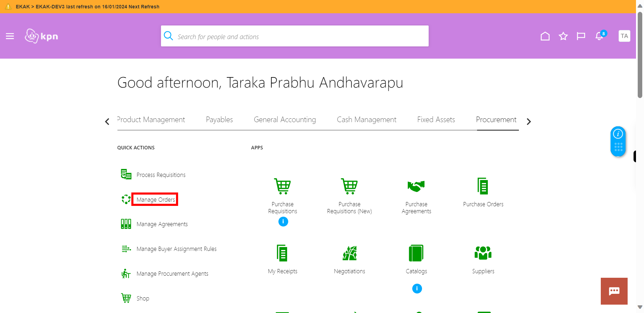Click scrollbar down arrow
This screenshot has height=313, width=644.
pos(640,307)
